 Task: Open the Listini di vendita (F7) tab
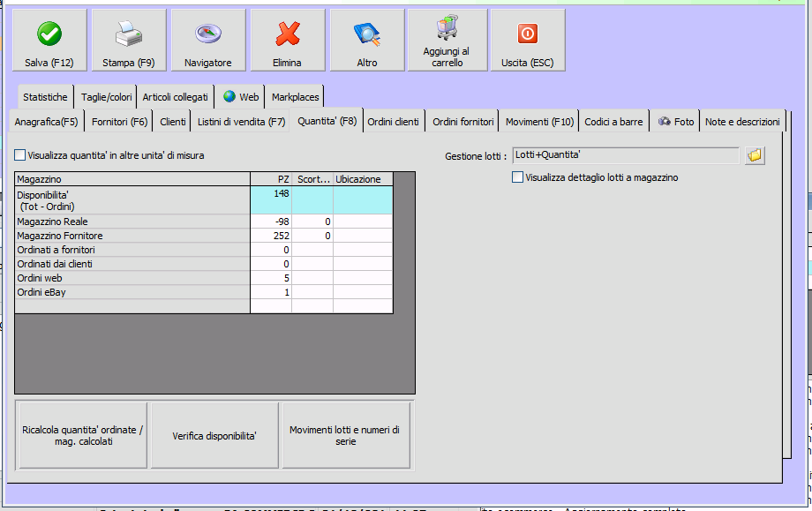pyautogui.click(x=241, y=122)
